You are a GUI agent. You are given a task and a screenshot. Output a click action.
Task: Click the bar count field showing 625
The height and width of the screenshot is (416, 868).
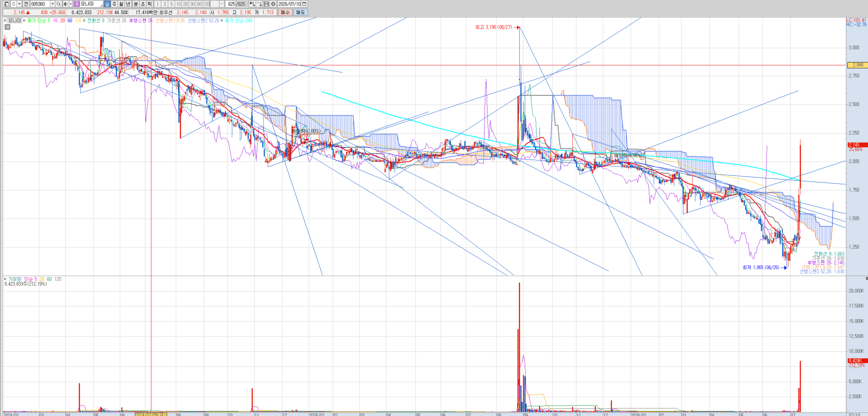(x=230, y=4)
